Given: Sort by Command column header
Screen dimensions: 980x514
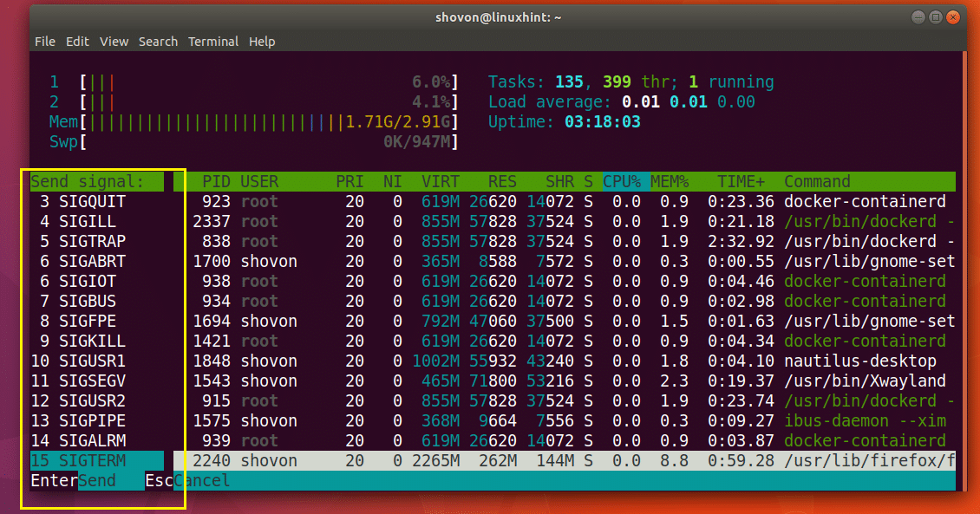Looking at the screenshot, I should pos(817,182).
